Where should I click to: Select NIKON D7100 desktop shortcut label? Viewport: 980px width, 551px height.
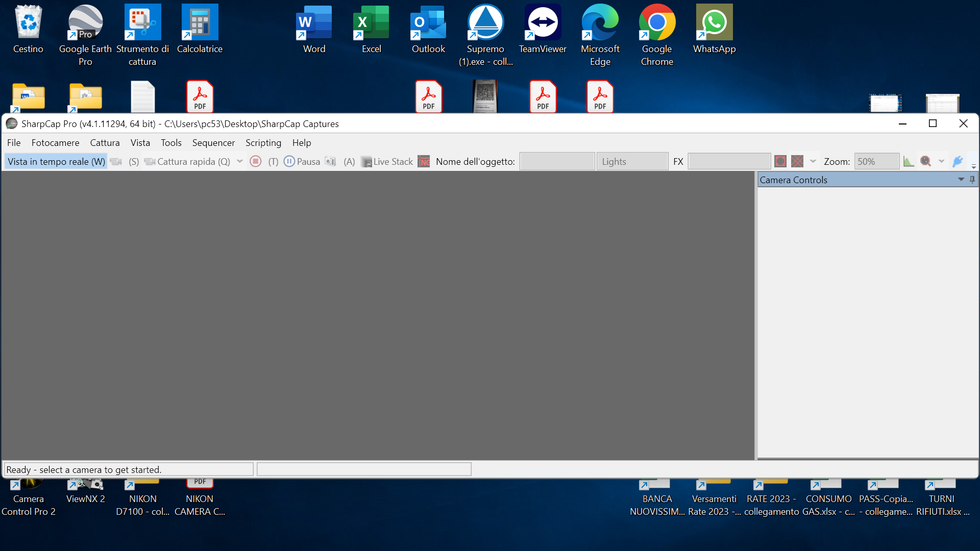pos(143,505)
